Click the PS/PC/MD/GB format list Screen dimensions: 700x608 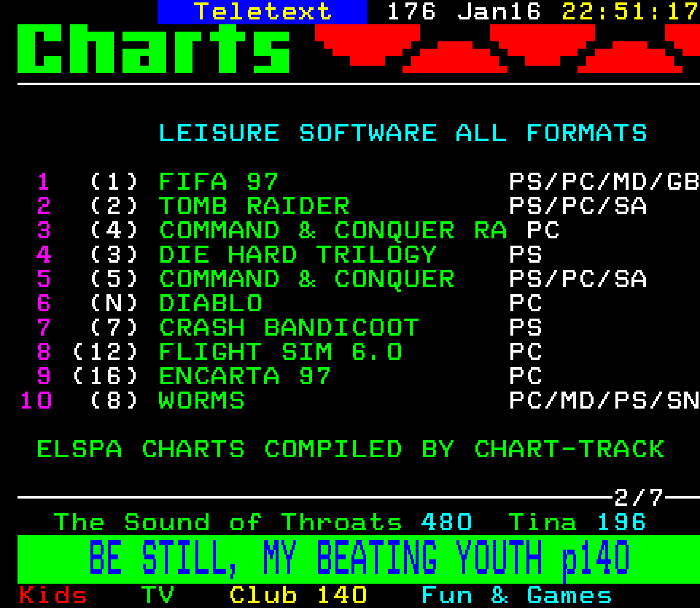[x=604, y=182]
